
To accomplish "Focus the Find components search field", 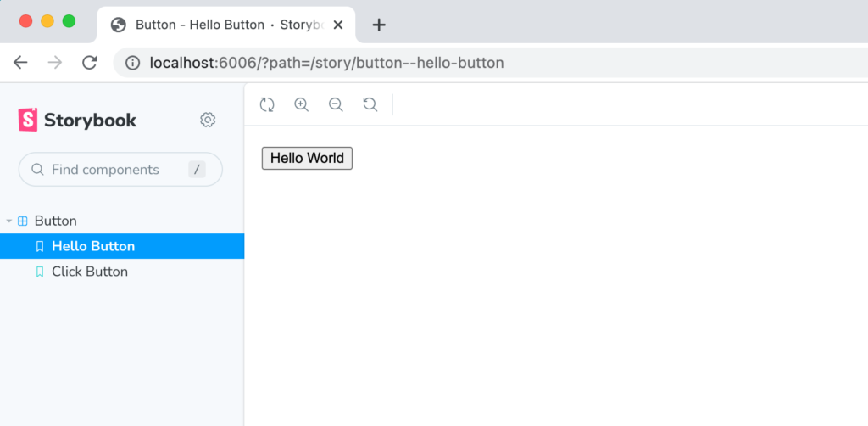I will (x=120, y=170).
